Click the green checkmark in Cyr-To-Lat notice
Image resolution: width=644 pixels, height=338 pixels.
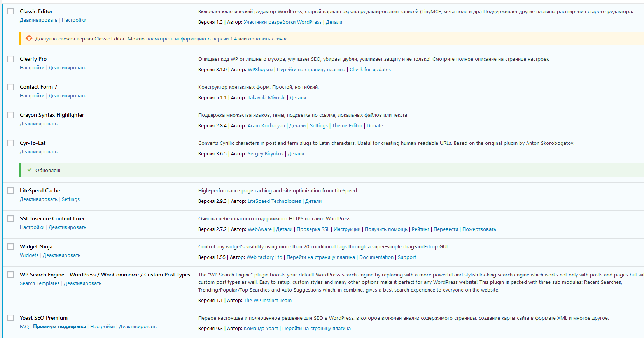tap(30, 170)
